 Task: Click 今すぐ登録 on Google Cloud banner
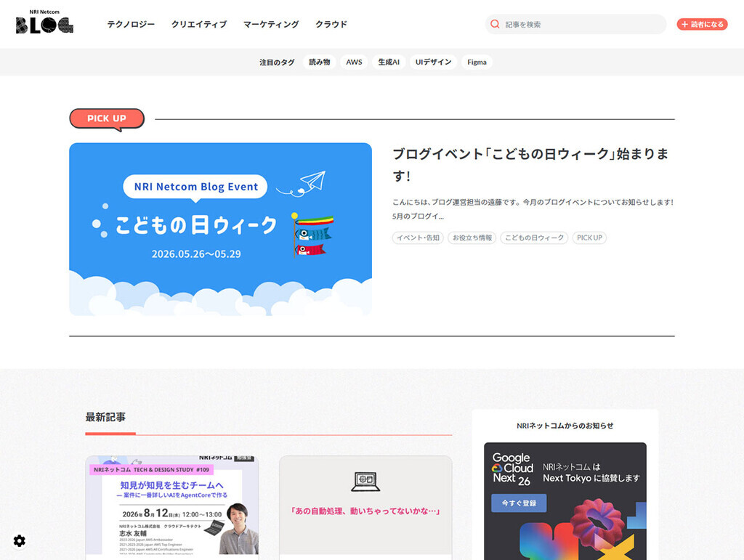[519, 503]
